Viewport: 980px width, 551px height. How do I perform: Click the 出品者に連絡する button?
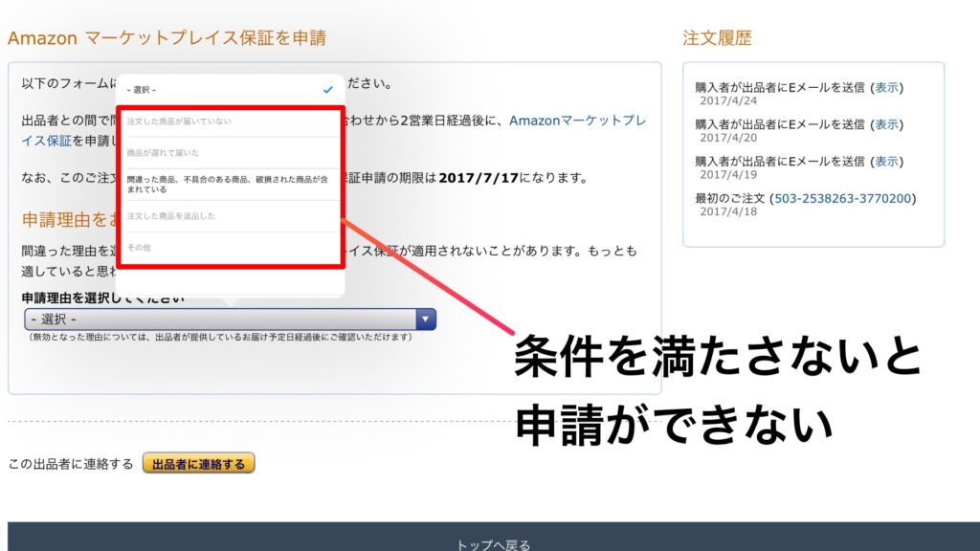click(x=199, y=464)
